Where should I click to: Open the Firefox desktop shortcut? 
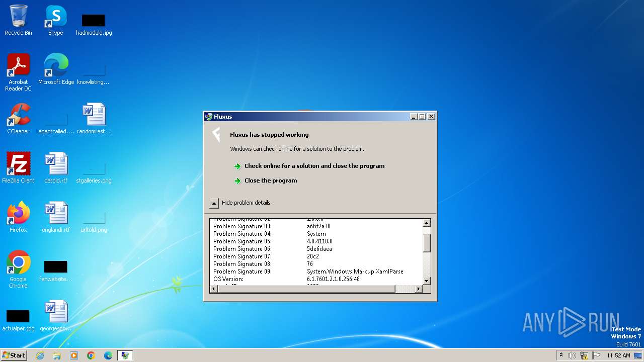[x=18, y=217]
